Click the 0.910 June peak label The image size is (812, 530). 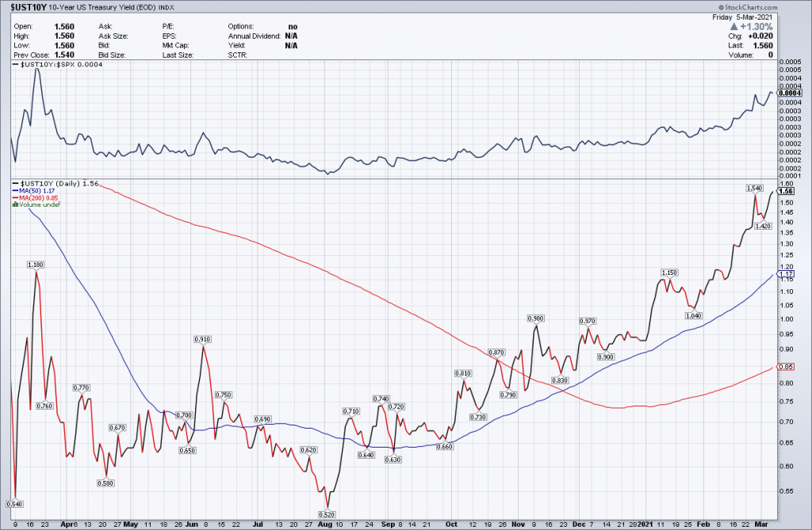pyautogui.click(x=201, y=339)
